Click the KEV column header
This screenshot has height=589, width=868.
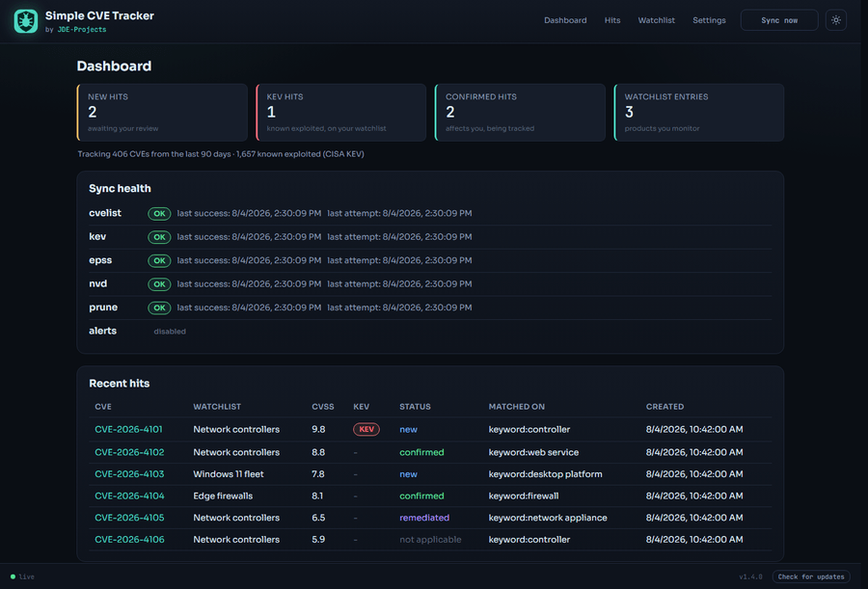point(361,406)
